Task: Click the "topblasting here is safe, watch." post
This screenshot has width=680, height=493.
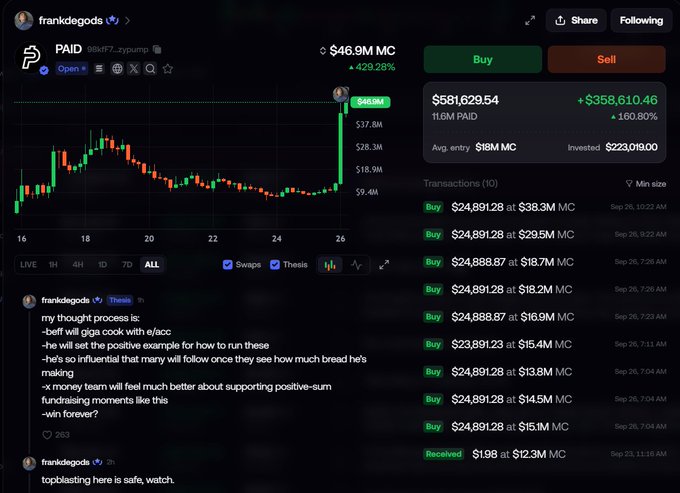Action: (x=108, y=480)
